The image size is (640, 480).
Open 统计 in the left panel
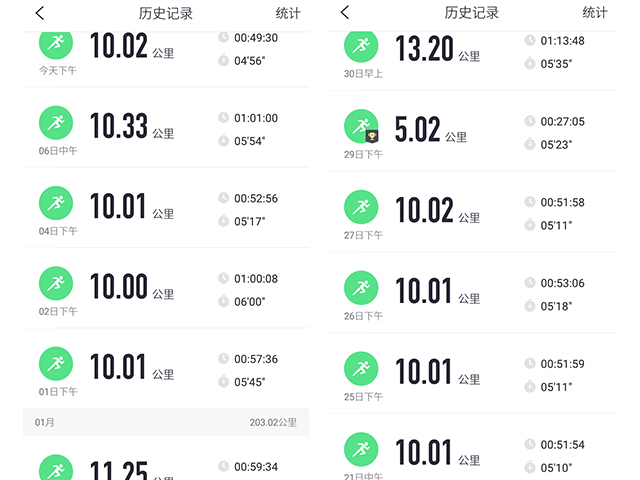287,13
